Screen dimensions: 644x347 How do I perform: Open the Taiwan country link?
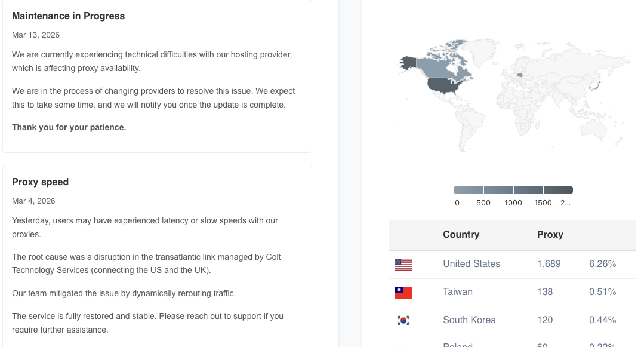(x=458, y=292)
